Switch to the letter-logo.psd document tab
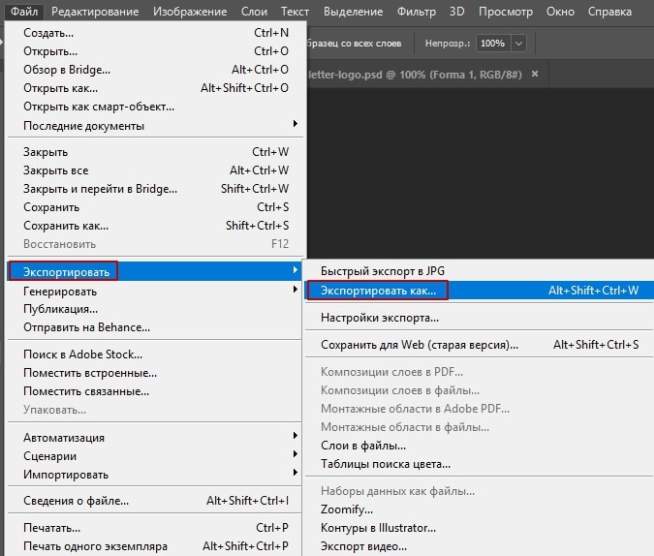Image resolution: width=654 pixels, height=556 pixels. (415, 75)
